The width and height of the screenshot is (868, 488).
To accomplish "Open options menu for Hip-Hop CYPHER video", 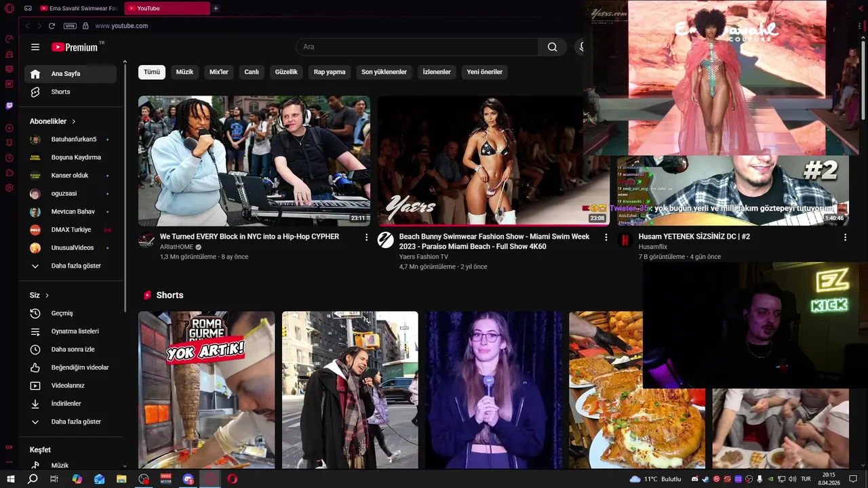I will coord(366,237).
